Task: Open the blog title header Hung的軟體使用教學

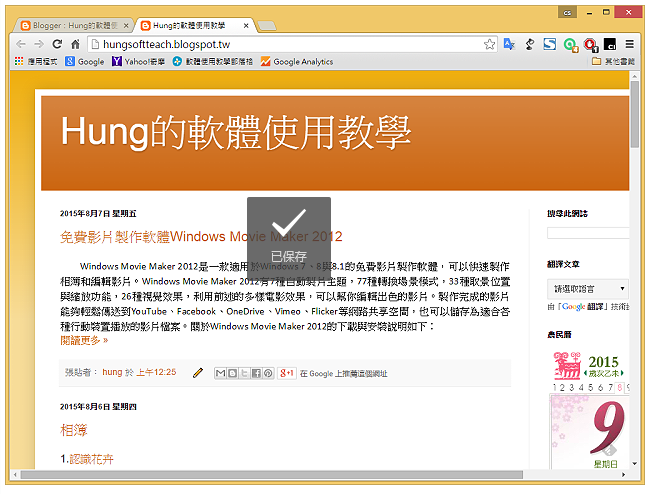Action: (236, 132)
